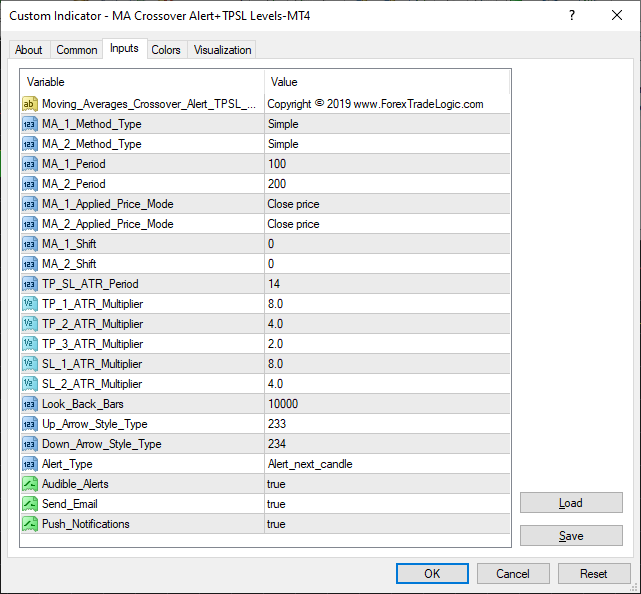This screenshot has width=641, height=594.
Task: Click the boolean icon beside Audible_Alerts
Action: click(x=30, y=484)
